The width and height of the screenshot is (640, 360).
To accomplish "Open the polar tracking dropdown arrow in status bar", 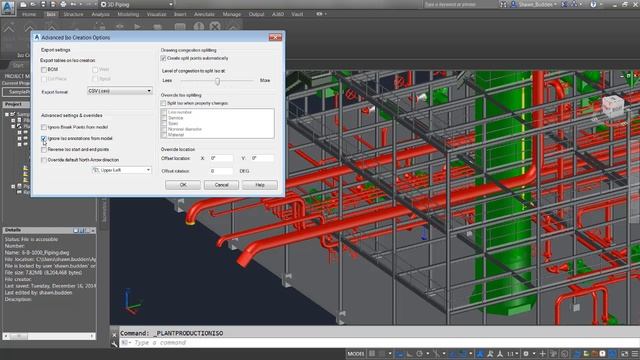I will click(428, 354).
